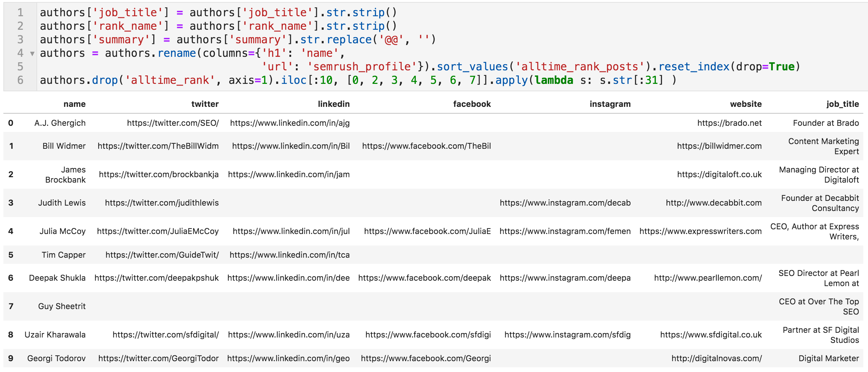Image resolution: width=868 pixels, height=372 pixels.
Task: Click the job_title column header
Action: click(842, 104)
